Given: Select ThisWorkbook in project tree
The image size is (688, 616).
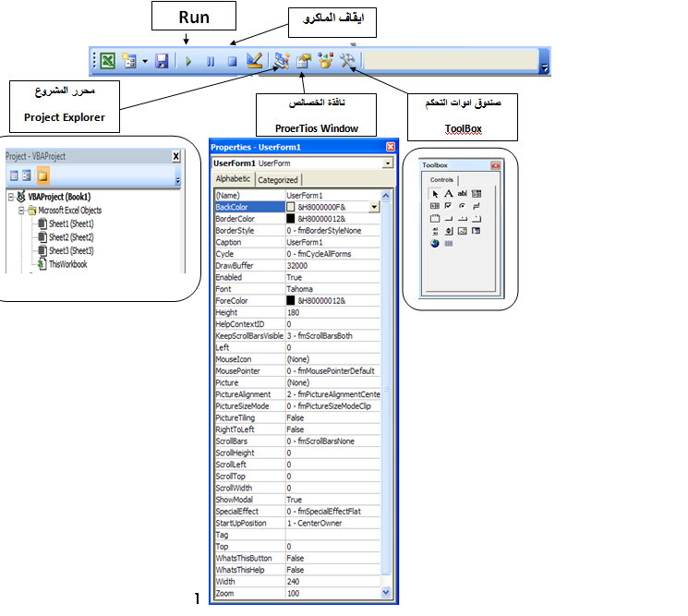Looking at the screenshot, I should pyautogui.click(x=68, y=264).
